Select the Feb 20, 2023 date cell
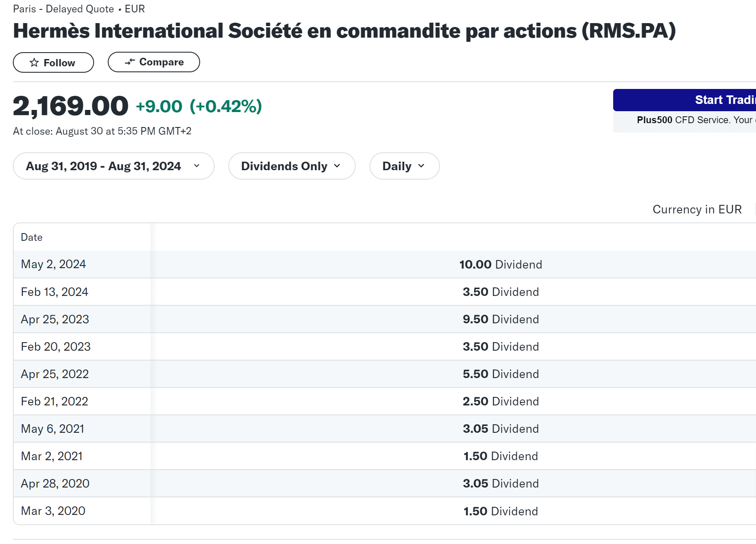The width and height of the screenshot is (756, 544). tap(82, 346)
